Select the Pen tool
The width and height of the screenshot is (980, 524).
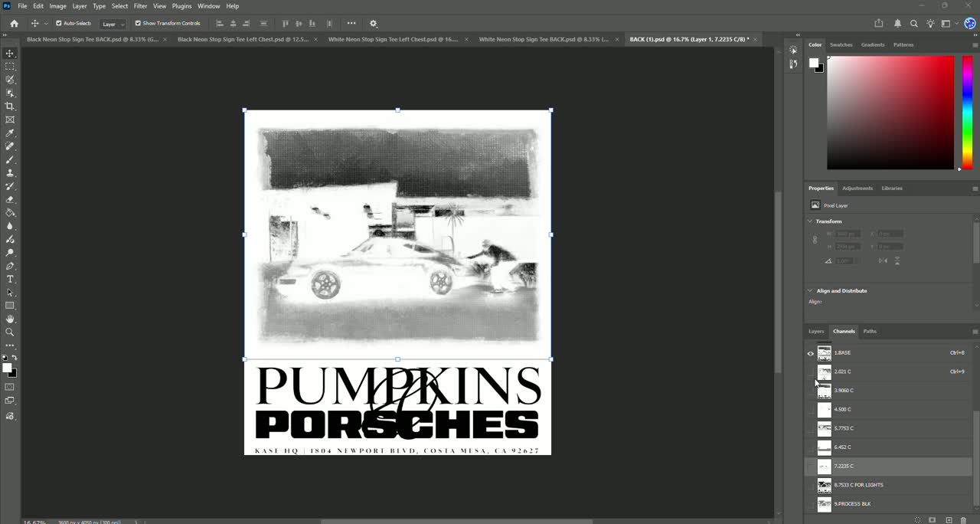(10, 266)
